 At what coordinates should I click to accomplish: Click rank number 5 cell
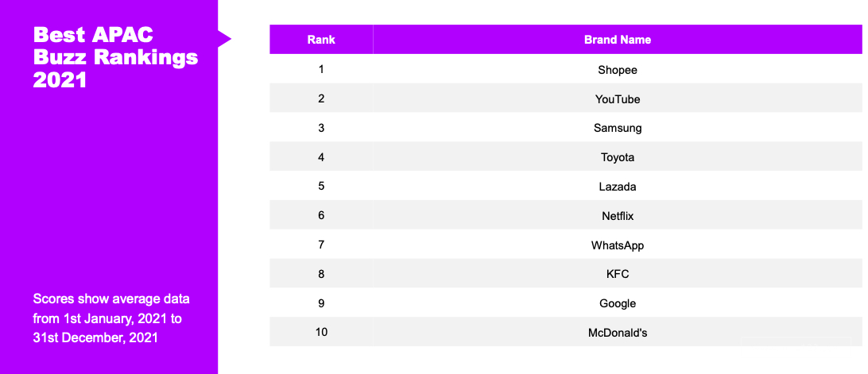coord(321,186)
